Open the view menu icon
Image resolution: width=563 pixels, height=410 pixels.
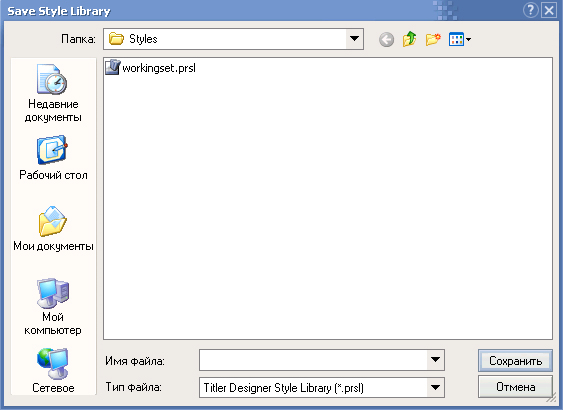point(460,39)
